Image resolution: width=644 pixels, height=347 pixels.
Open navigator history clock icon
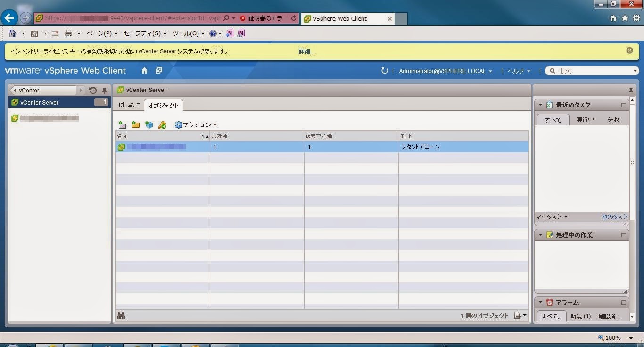click(x=92, y=90)
